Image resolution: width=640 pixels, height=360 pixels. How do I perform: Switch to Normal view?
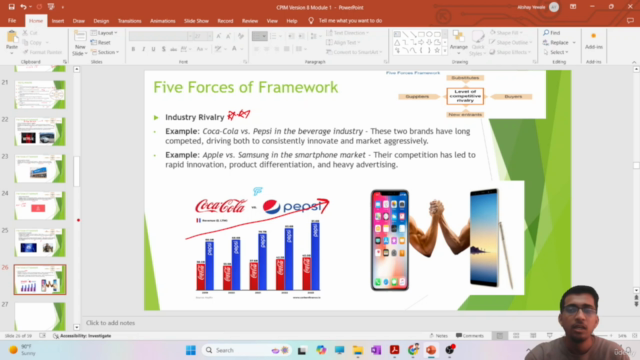(x=500, y=336)
